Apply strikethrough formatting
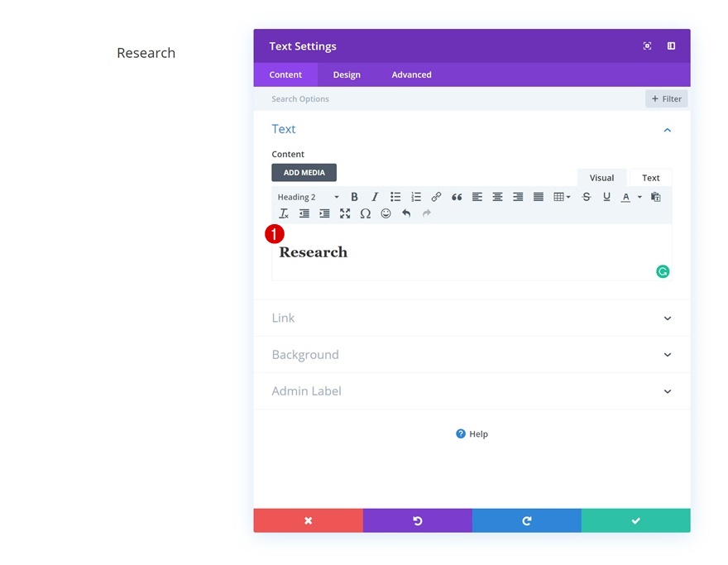 587,197
